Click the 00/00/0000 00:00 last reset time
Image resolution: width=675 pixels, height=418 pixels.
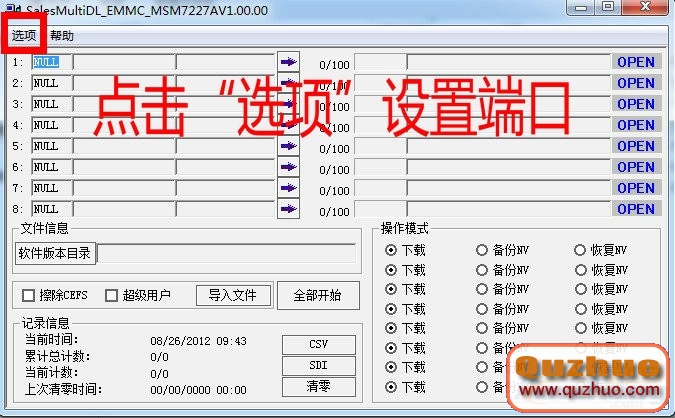pyautogui.click(x=198, y=390)
